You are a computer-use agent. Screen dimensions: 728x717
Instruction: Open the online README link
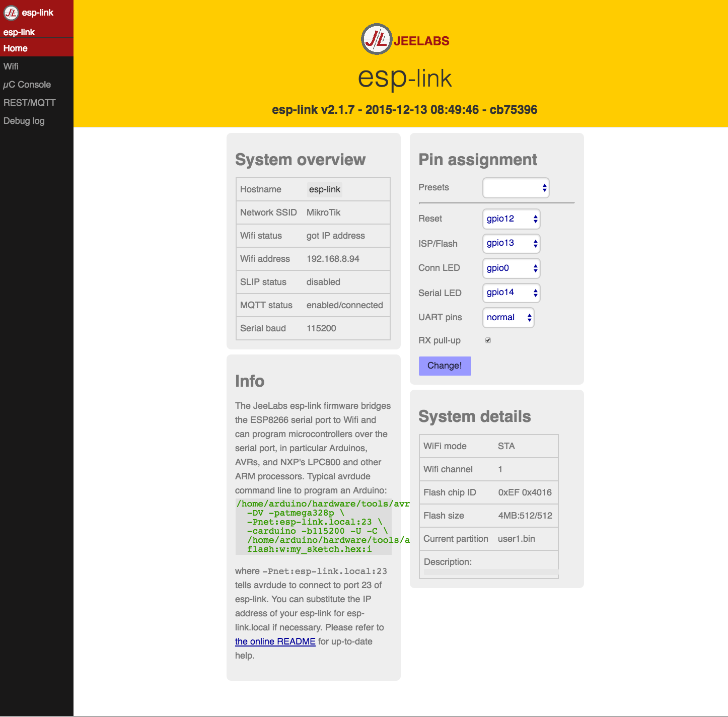(275, 641)
